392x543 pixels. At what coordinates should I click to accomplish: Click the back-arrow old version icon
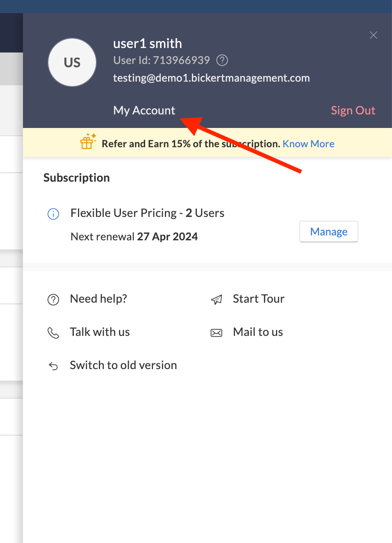(53, 366)
